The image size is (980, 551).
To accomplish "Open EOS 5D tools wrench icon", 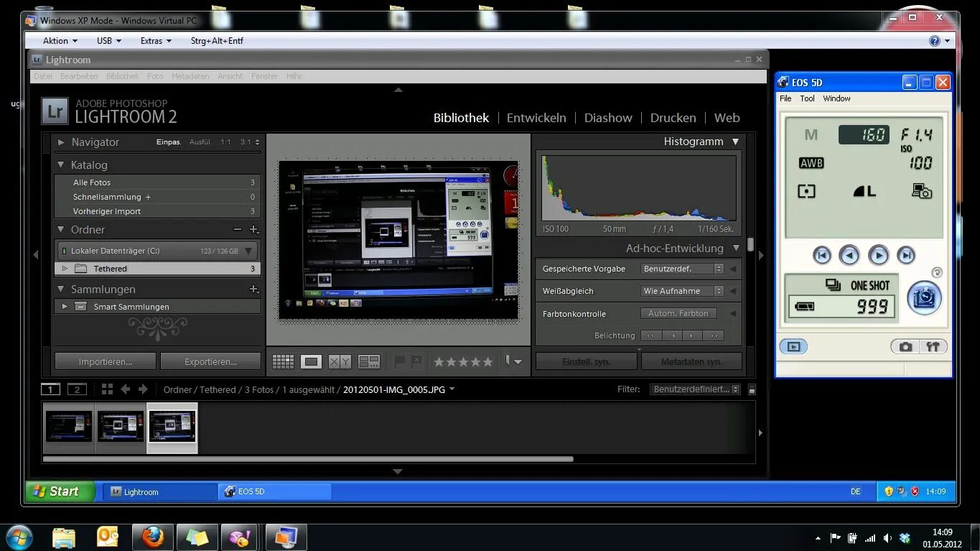I will coord(933,347).
